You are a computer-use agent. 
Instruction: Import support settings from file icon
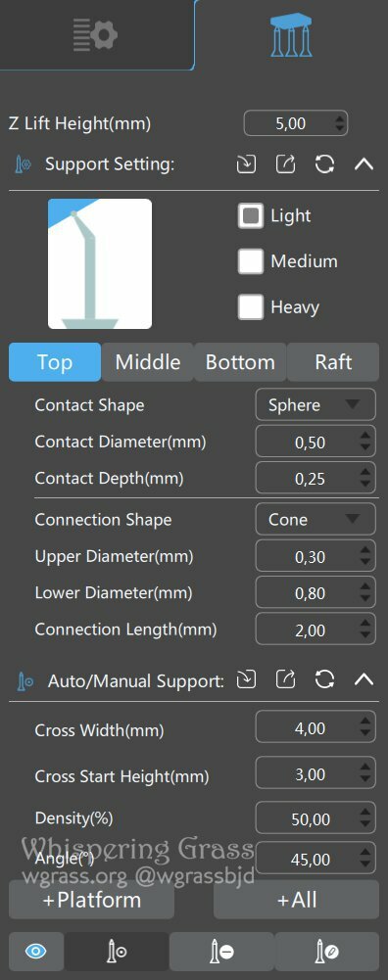pos(246,165)
